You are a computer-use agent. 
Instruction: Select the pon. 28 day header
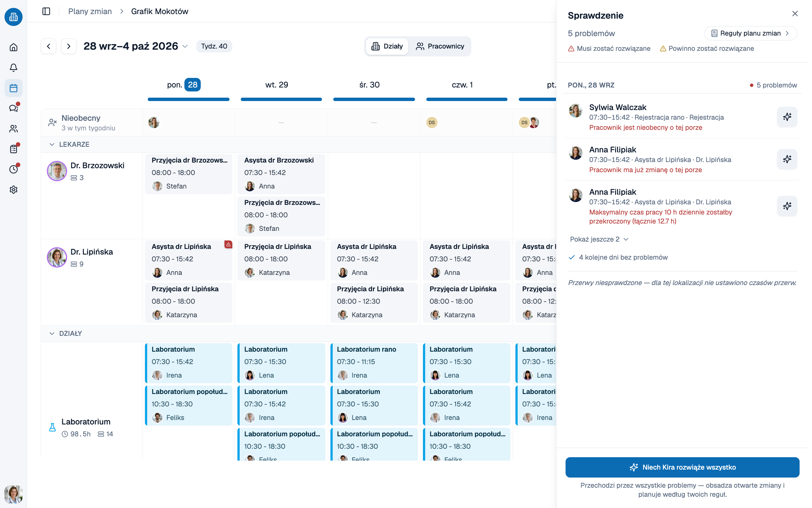tap(184, 85)
